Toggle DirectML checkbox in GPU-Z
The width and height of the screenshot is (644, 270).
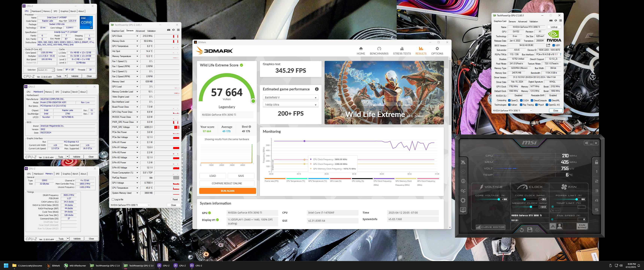550,100
